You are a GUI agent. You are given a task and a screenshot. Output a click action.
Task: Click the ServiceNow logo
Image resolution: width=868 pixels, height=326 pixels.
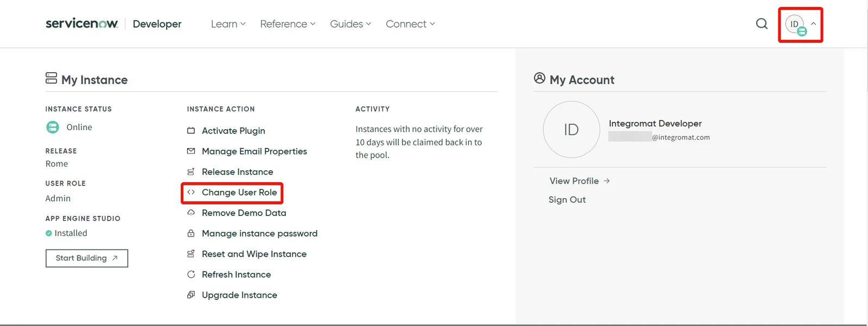82,23
